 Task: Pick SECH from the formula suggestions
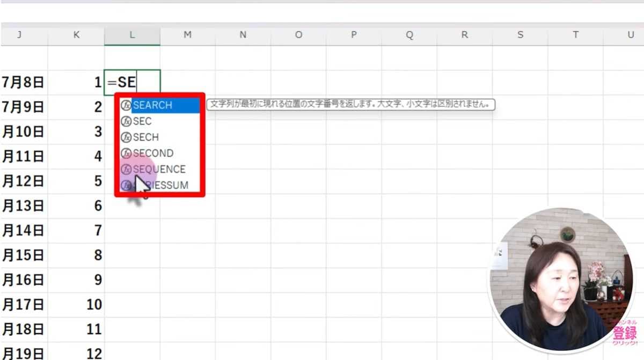pyautogui.click(x=159, y=137)
